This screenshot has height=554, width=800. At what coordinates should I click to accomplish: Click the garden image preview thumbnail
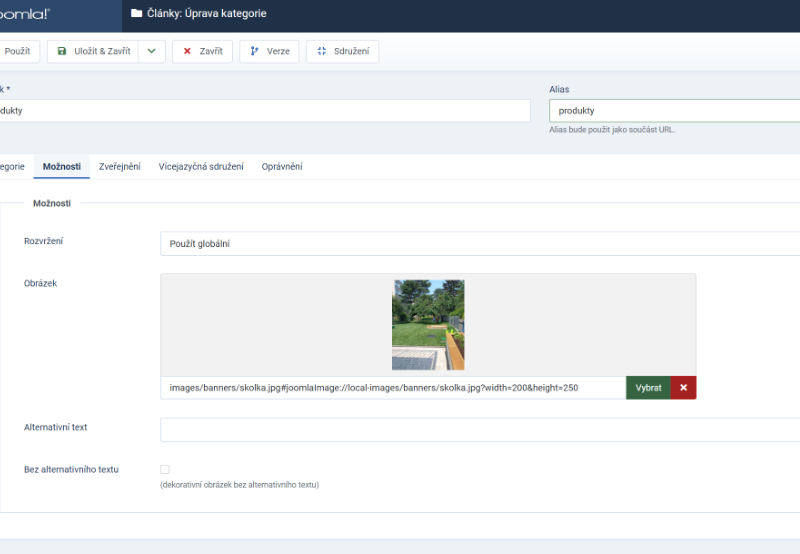click(x=428, y=325)
